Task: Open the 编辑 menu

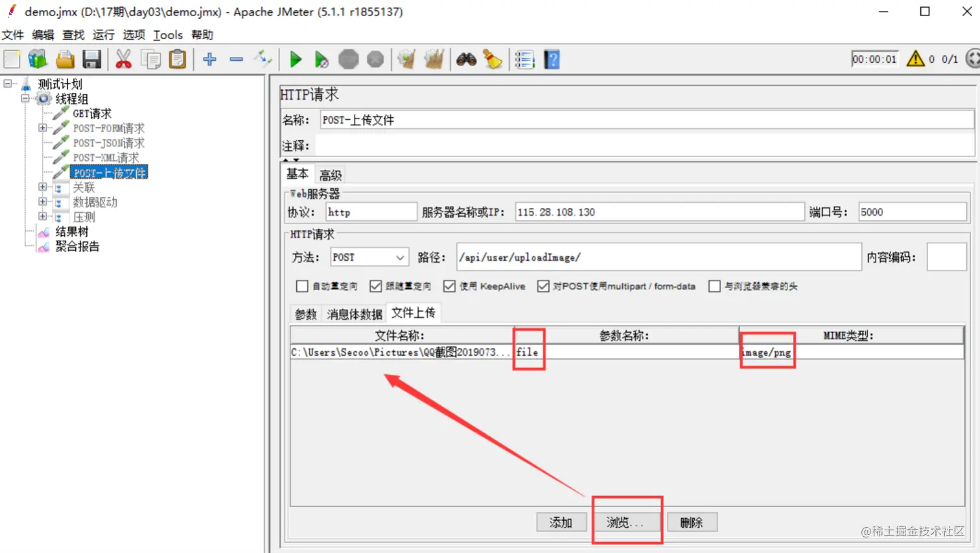Action: 43,35
